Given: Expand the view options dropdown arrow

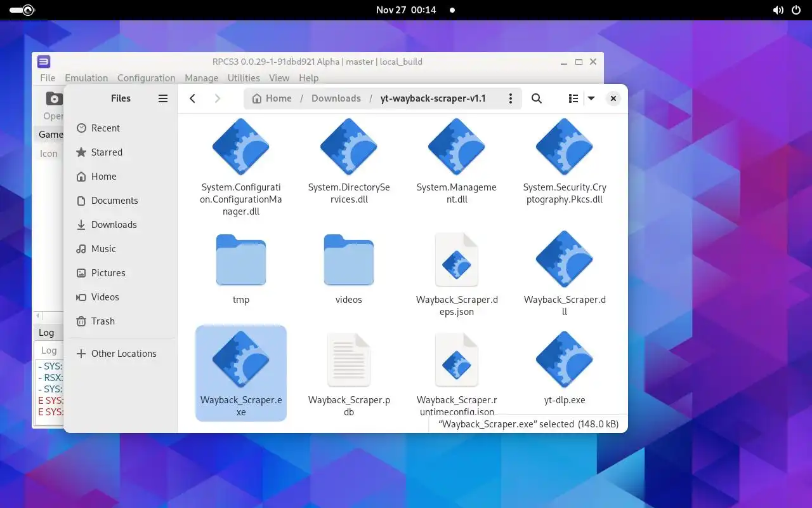Looking at the screenshot, I should (x=591, y=98).
